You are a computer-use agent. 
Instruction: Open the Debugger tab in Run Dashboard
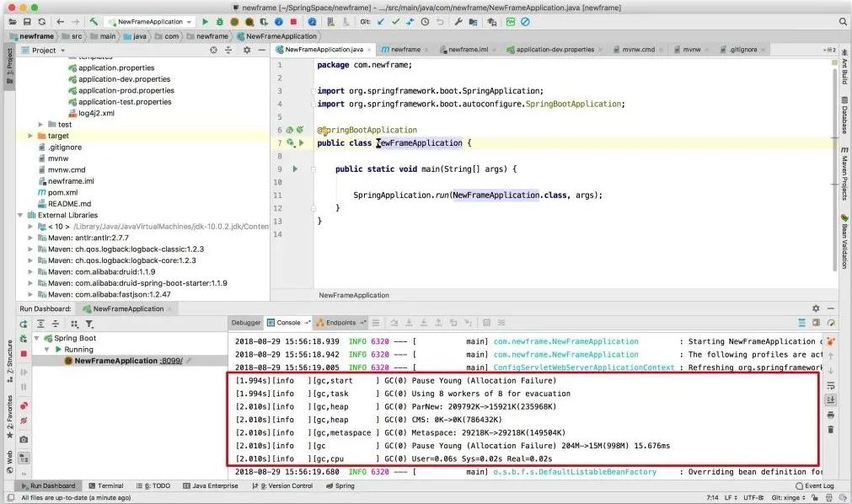click(246, 323)
